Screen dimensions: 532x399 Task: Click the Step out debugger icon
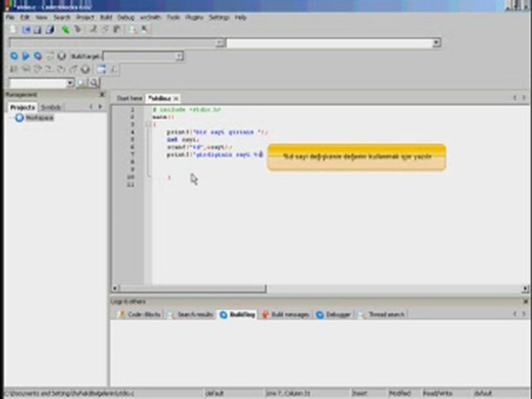(x=73, y=69)
